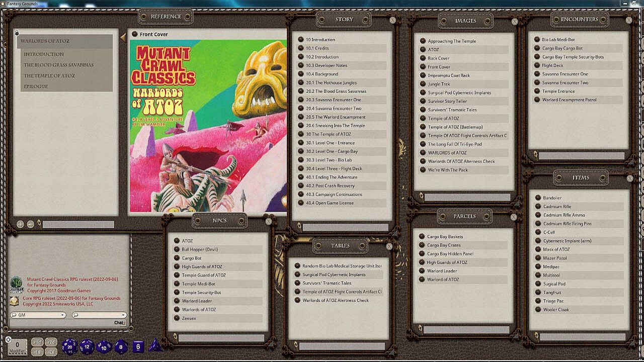Viewport: 644px width, 362px height.
Task: Click the expand-all plus icon in Reference
Action: click(x=20, y=224)
